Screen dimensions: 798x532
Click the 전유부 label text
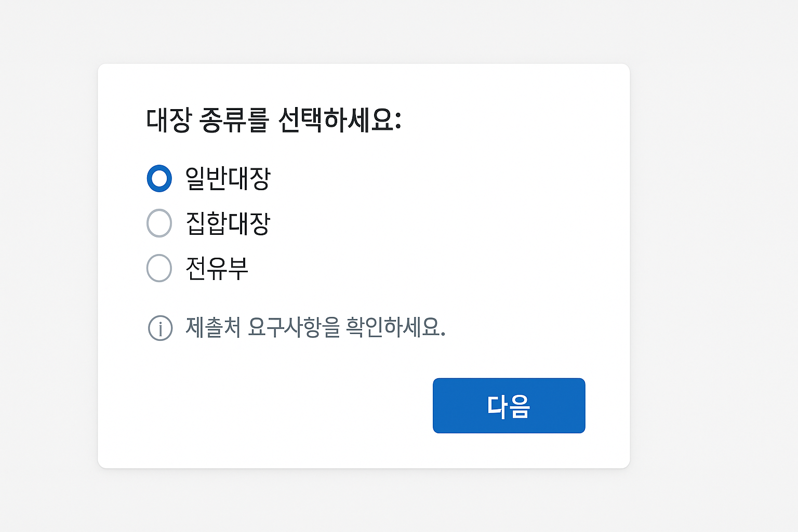pos(217,268)
